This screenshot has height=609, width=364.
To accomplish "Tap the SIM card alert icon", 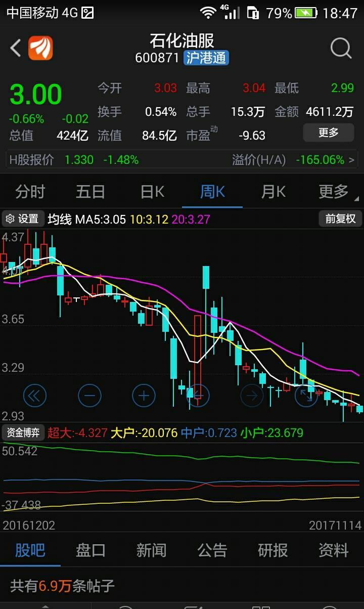I will pos(253,13).
